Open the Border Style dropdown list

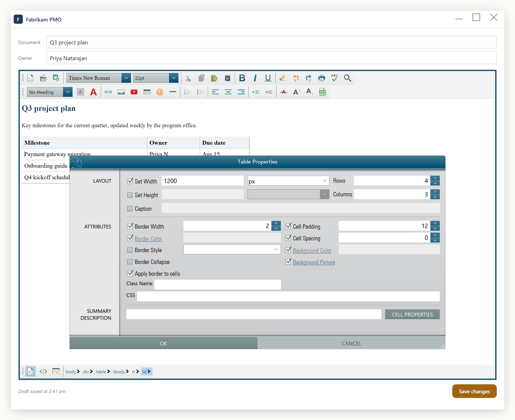(276, 249)
